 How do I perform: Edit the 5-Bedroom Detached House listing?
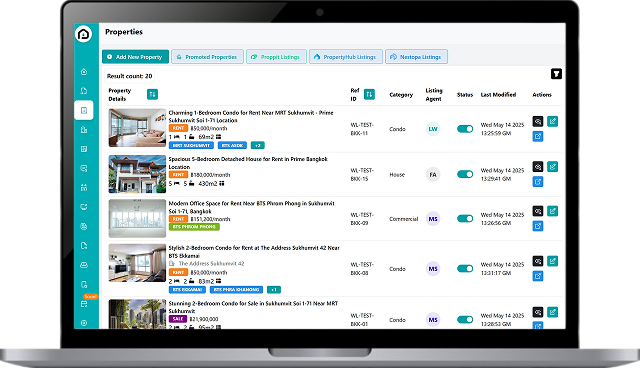click(x=553, y=167)
